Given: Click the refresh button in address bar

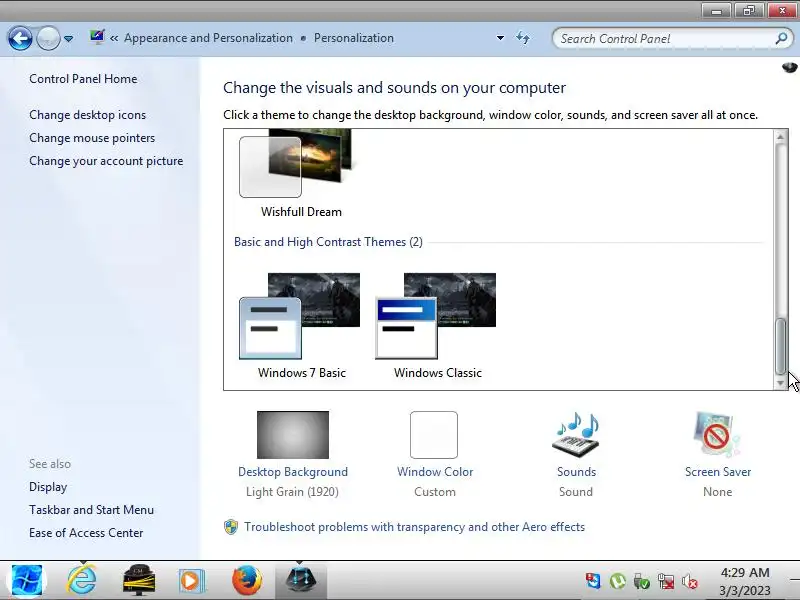Looking at the screenshot, I should (x=523, y=38).
